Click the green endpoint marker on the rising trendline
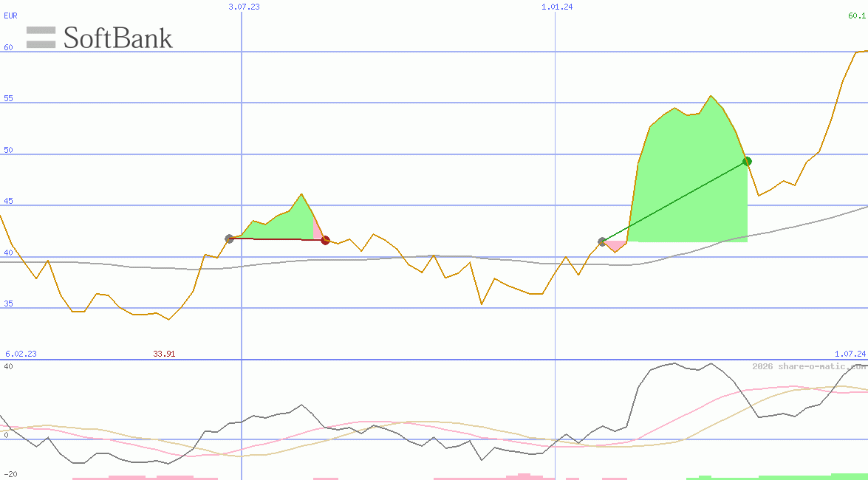The height and width of the screenshot is (480, 868). pos(746,160)
